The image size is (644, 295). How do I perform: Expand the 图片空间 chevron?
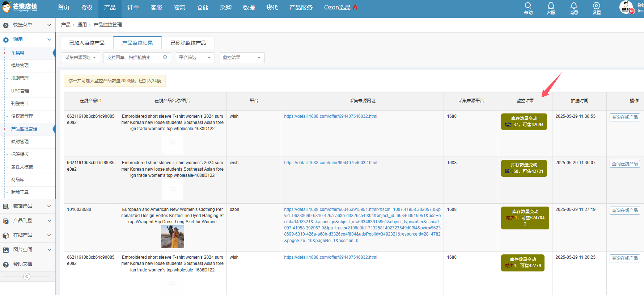click(49, 250)
